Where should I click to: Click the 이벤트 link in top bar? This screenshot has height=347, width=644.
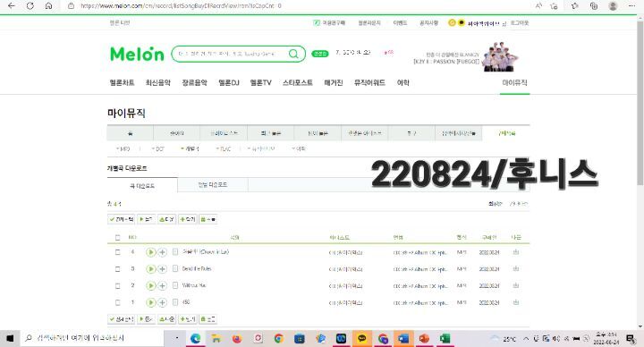pos(400,23)
